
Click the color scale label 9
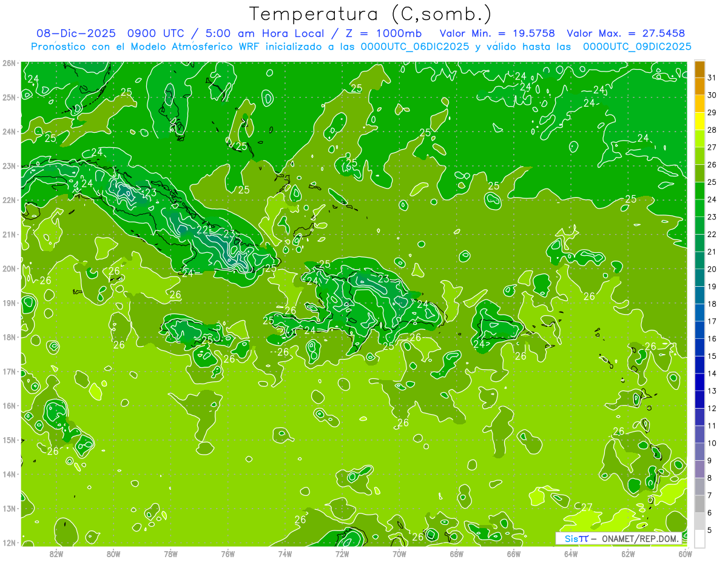click(x=710, y=460)
